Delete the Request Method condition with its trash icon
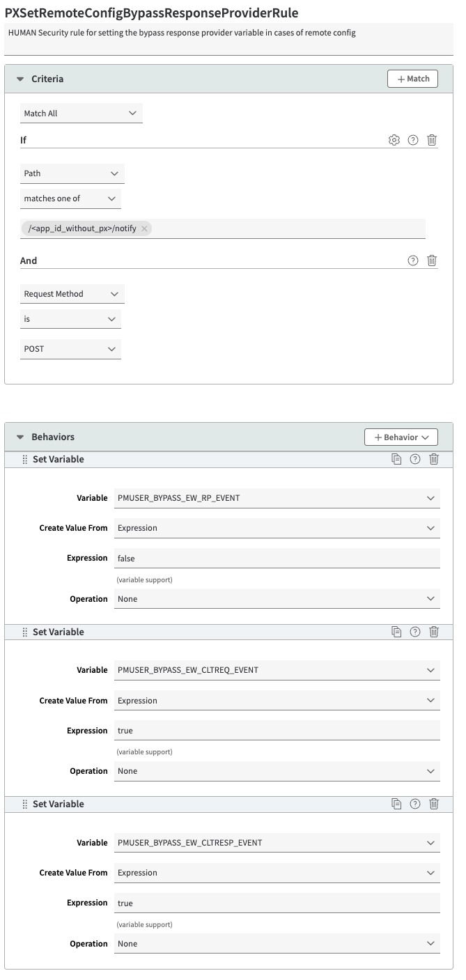 click(432, 260)
